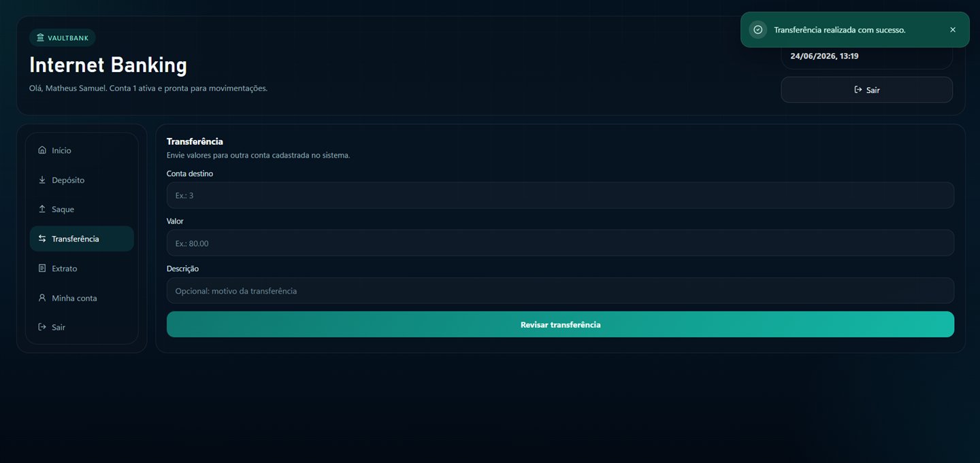The height and width of the screenshot is (463, 980).
Task: Click the swap arrows icon beside Transferência
Action: pos(42,239)
